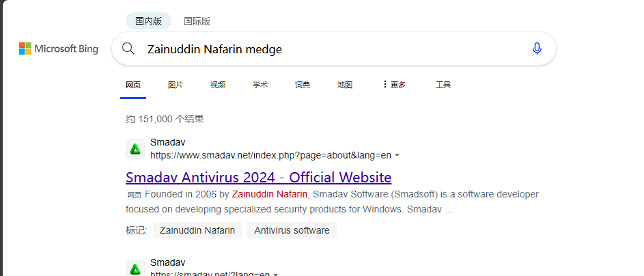The width and height of the screenshot is (644, 276).
Task: Click the second result's Smadav favicon
Action: [135, 268]
